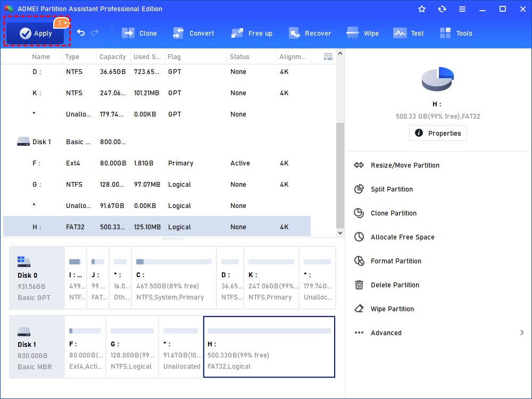Expand the Advanced options chevron

click(522, 332)
